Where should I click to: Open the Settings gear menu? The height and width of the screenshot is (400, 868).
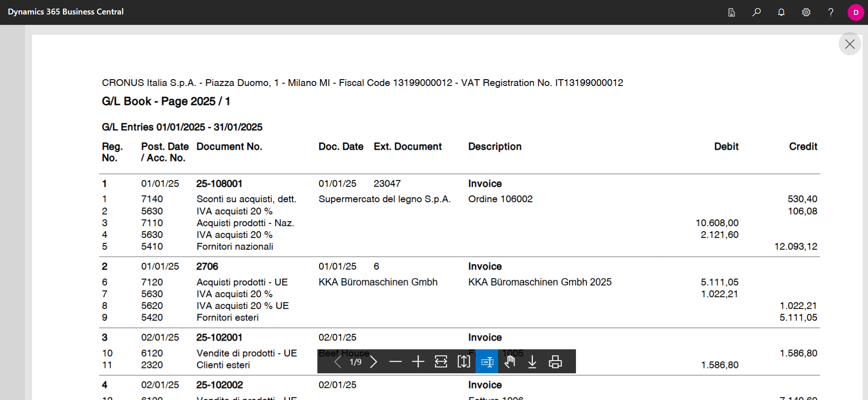[x=806, y=12]
